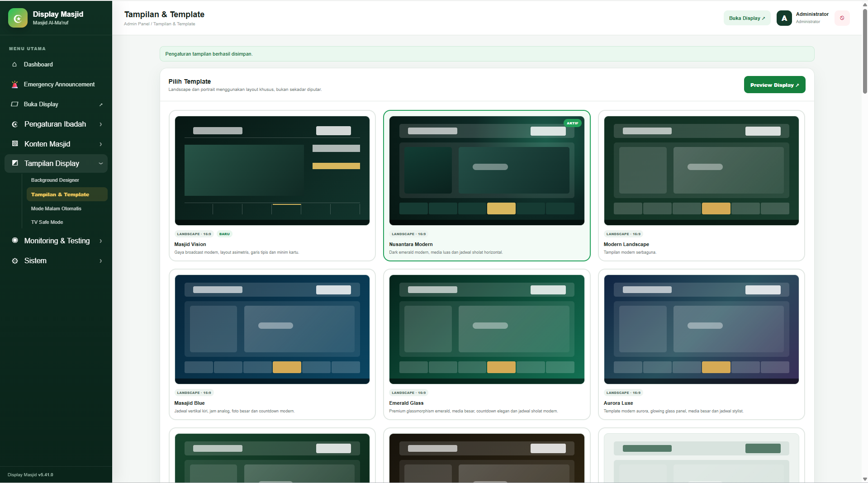
Task: Select the Nusantara Modern template thumbnail
Action: [487, 170]
